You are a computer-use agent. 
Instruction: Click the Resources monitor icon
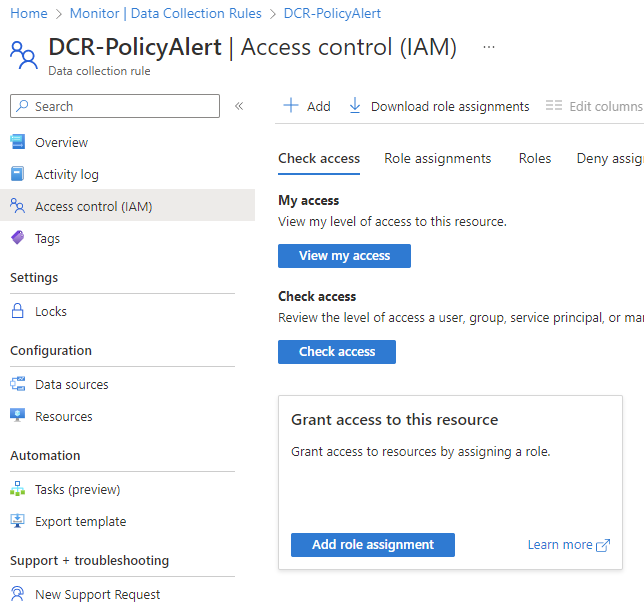[18, 416]
